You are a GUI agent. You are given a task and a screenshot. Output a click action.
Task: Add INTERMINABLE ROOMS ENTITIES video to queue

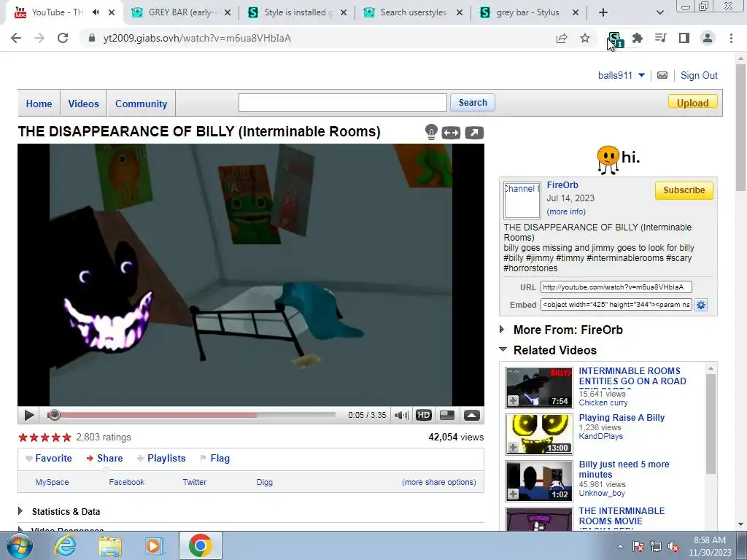coord(513,401)
